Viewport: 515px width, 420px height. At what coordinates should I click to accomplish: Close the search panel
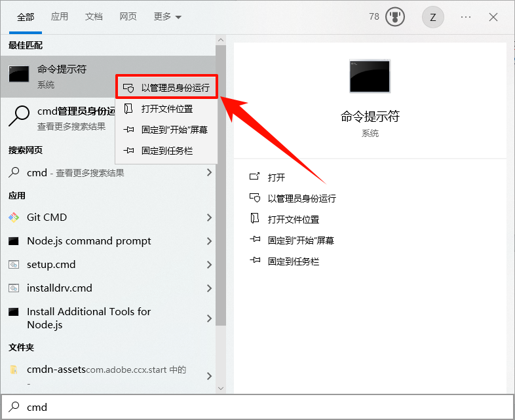[x=493, y=17]
